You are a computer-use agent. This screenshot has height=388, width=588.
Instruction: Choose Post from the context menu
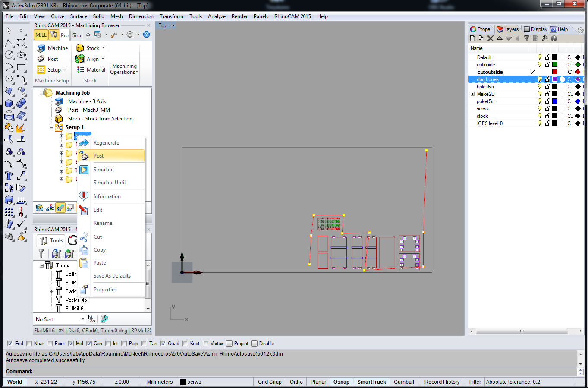(x=111, y=156)
